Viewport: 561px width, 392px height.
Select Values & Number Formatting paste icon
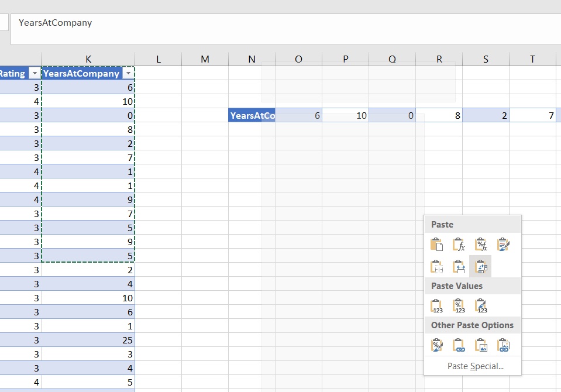point(459,306)
